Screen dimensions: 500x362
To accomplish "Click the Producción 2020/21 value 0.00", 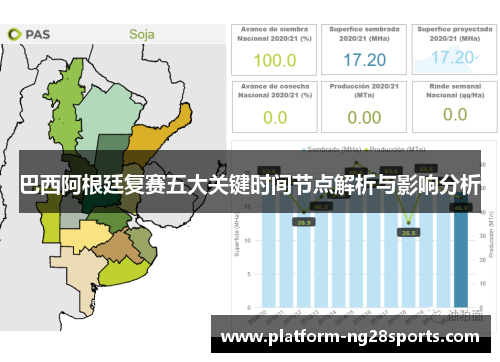I will pos(364,117).
